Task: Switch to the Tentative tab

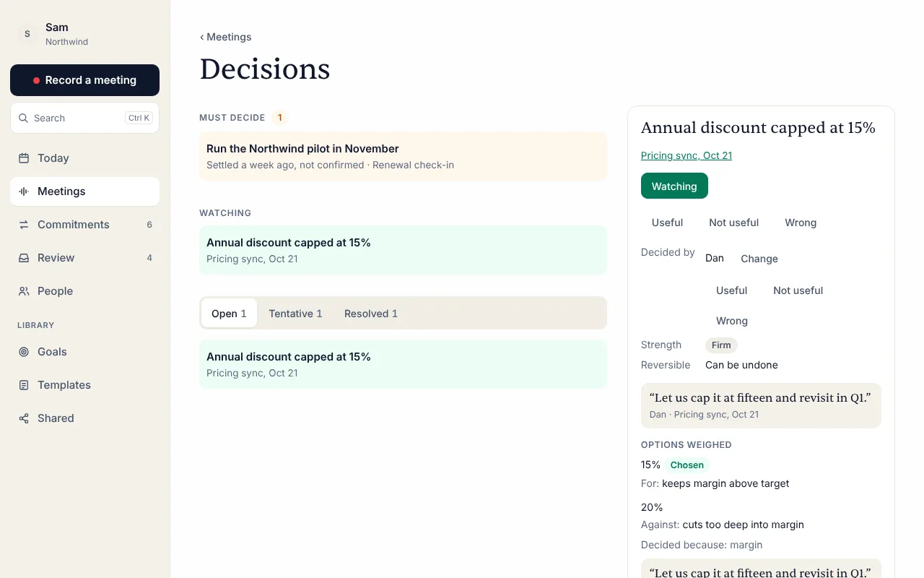Action: pos(295,314)
